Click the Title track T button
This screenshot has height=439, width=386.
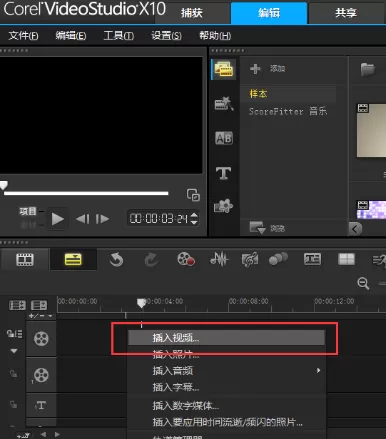41,405
